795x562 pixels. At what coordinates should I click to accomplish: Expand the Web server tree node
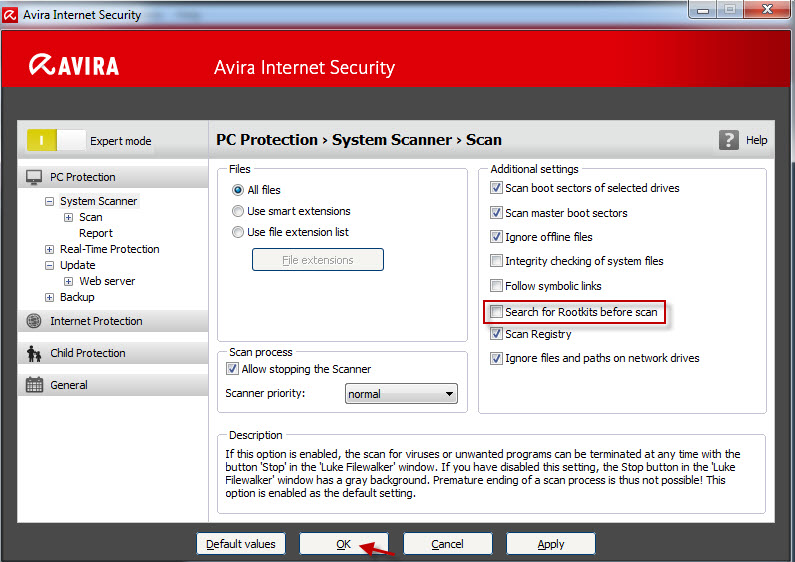(68, 281)
